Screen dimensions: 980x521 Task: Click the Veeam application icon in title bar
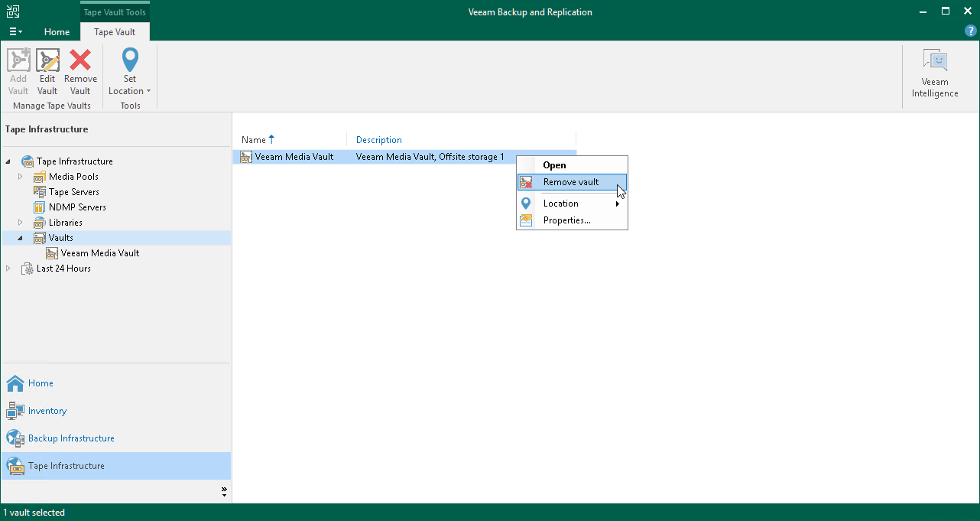point(13,11)
